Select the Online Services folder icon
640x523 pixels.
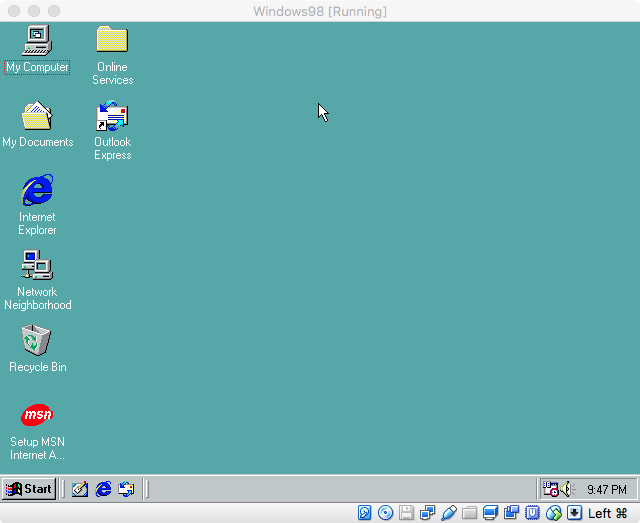[112, 40]
